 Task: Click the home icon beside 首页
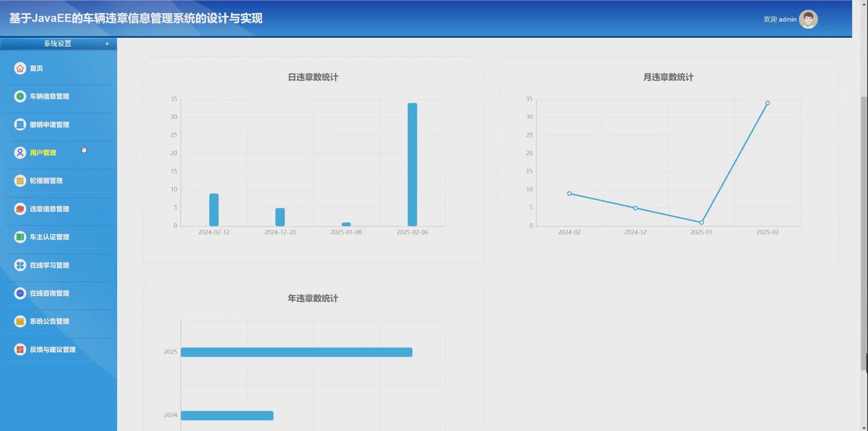(x=20, y=68)
